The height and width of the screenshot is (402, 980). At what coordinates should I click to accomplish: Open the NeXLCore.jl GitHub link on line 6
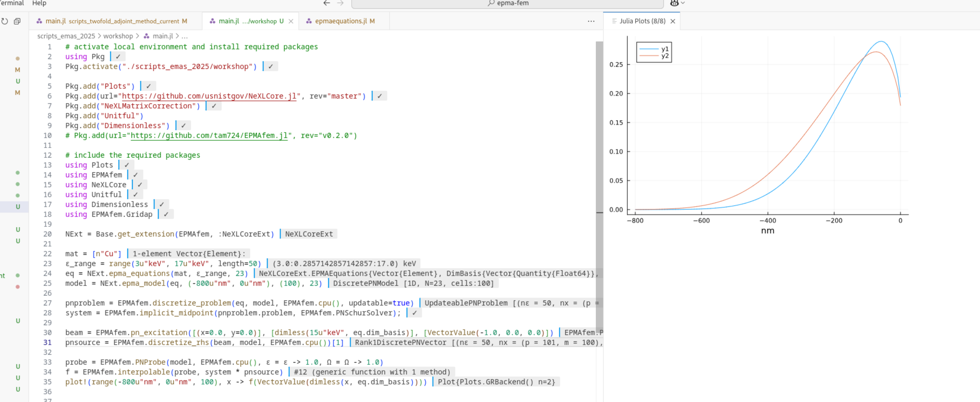tap(209, 96)
